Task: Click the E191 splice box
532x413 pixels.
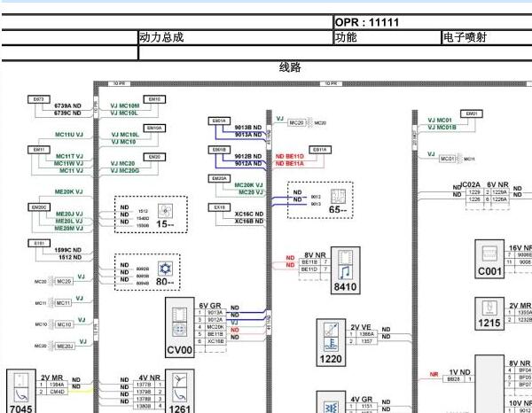Action: [x=39, y=243]
